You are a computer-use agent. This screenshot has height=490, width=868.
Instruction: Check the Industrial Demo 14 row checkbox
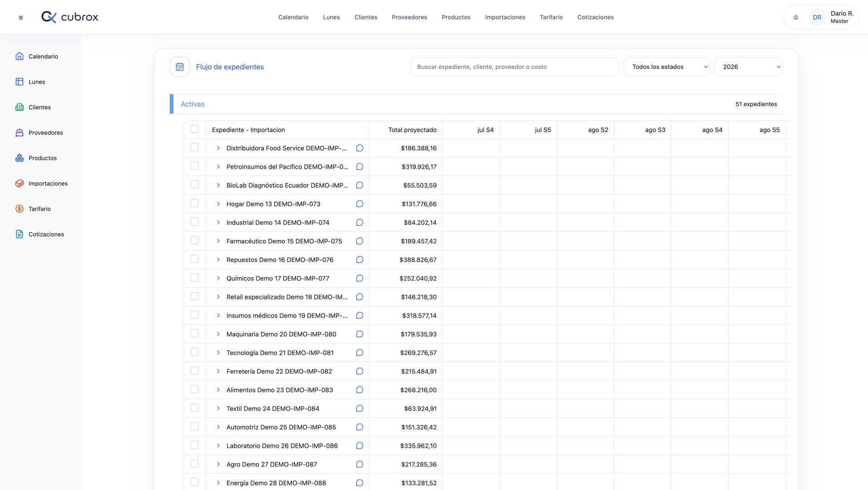point(195,222)
